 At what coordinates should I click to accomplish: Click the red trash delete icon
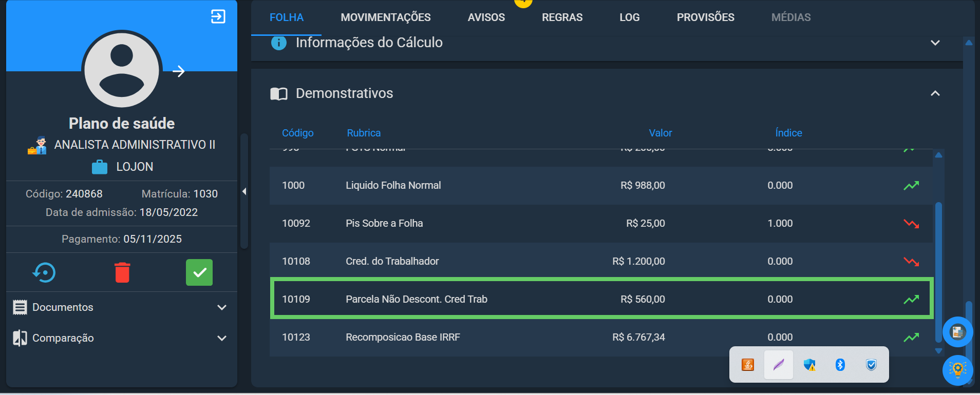122,272
